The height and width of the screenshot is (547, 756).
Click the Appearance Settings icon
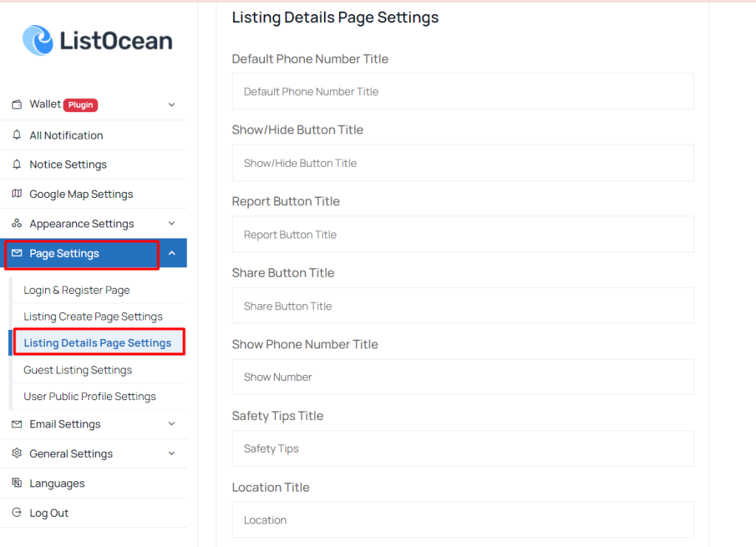(17, 223)
